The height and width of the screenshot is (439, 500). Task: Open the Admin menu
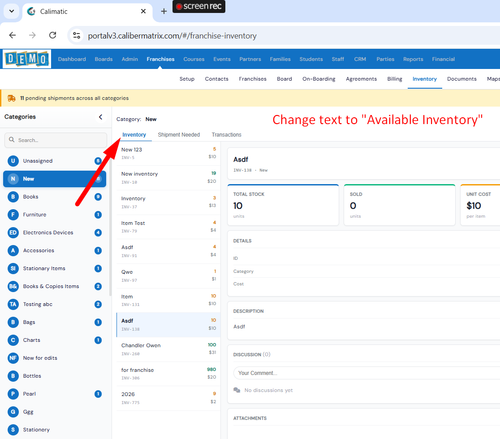pos(130,59)
